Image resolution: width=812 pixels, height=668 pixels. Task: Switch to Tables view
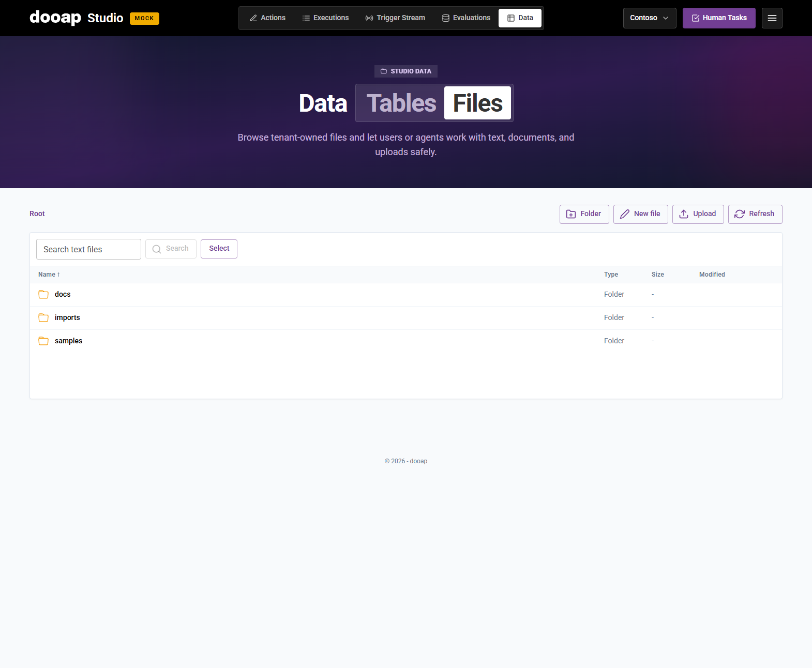point(401,103)
